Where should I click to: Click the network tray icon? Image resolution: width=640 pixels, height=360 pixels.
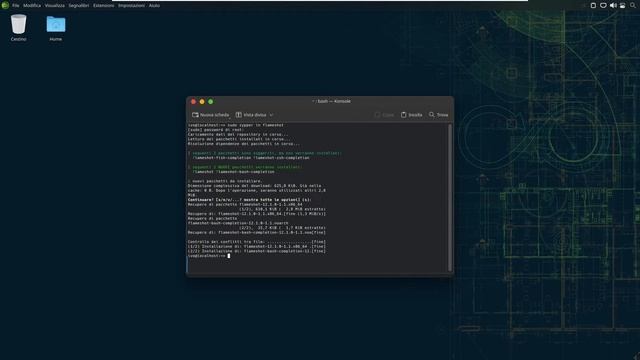coord(622,5)
